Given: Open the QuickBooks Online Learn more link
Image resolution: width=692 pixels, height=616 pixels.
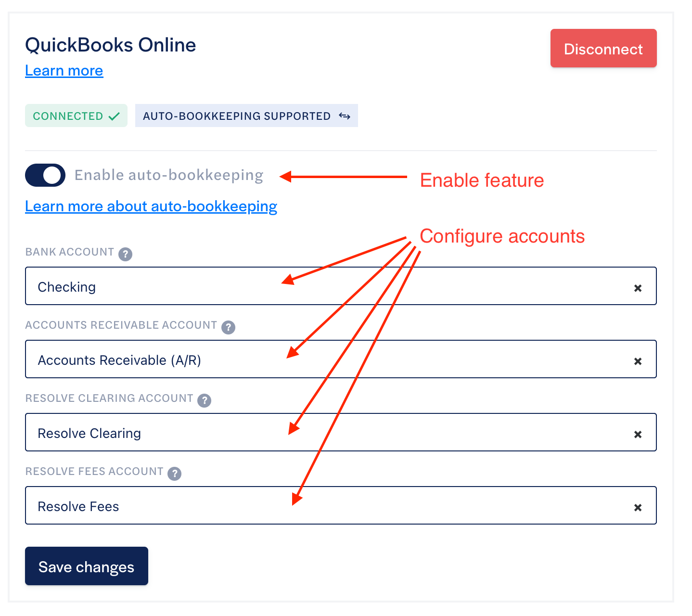Looking at the screenshot, I should (x=64, y=71).
